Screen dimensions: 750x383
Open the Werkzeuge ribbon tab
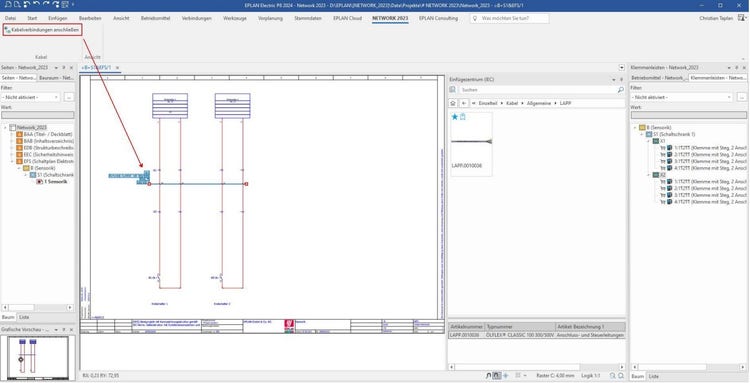(235, 18)
